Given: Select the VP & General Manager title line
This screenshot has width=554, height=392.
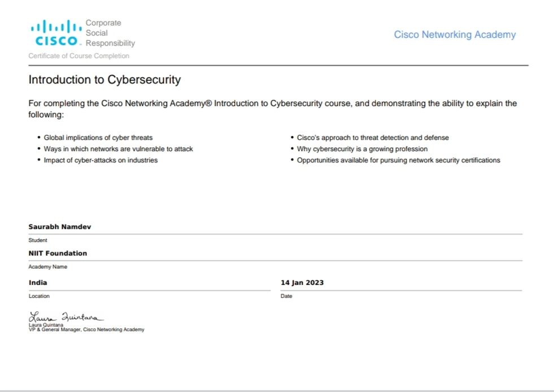Looking at the screenshot, I should [86, 329].
